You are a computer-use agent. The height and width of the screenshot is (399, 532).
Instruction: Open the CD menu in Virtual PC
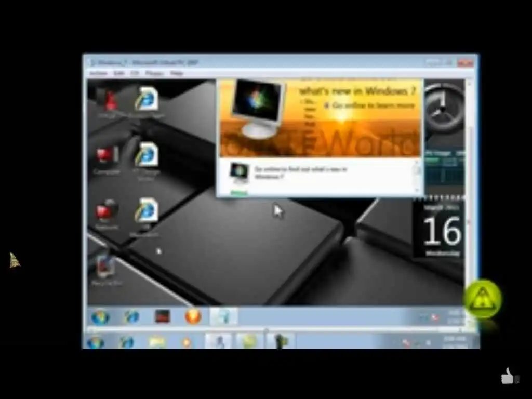coord(135,73)
